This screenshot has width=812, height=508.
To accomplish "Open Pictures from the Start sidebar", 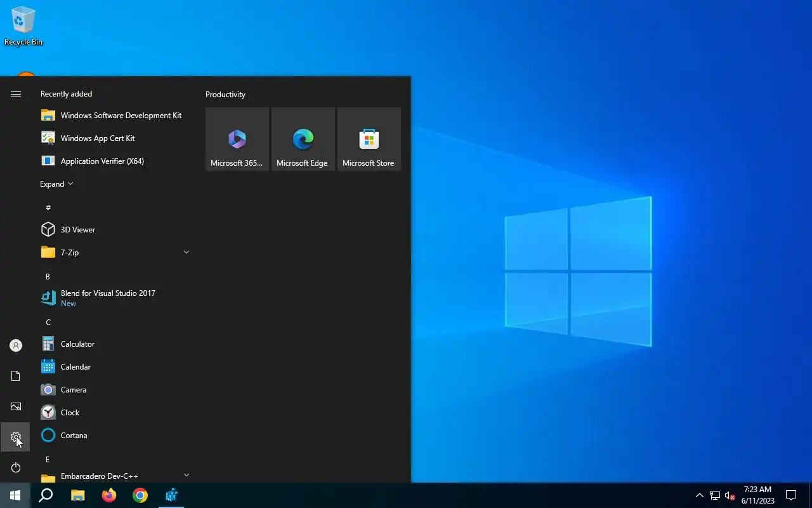I will [x=16, y=406].
